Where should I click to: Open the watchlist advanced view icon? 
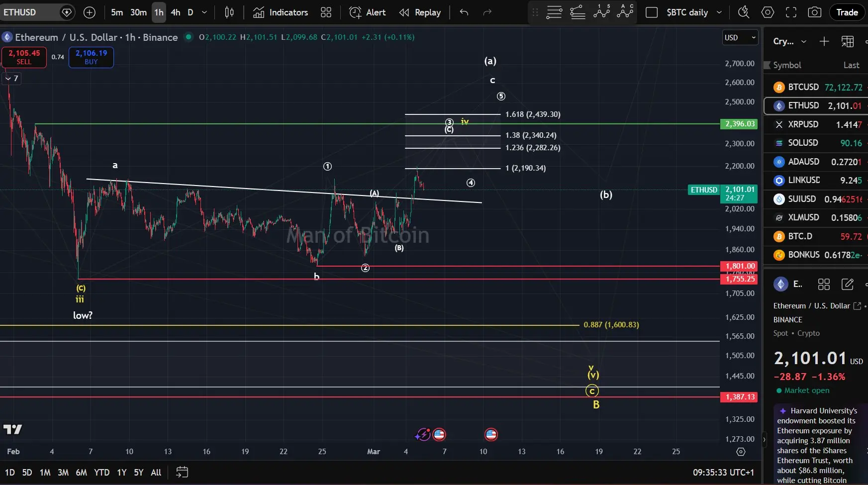pyautogui.click(x=848, y=42)
